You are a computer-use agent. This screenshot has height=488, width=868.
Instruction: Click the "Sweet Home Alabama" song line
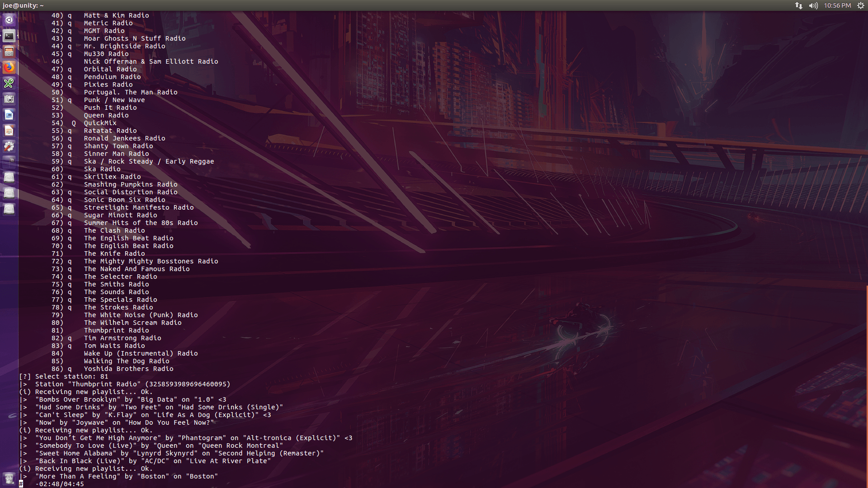coord(171,453)
